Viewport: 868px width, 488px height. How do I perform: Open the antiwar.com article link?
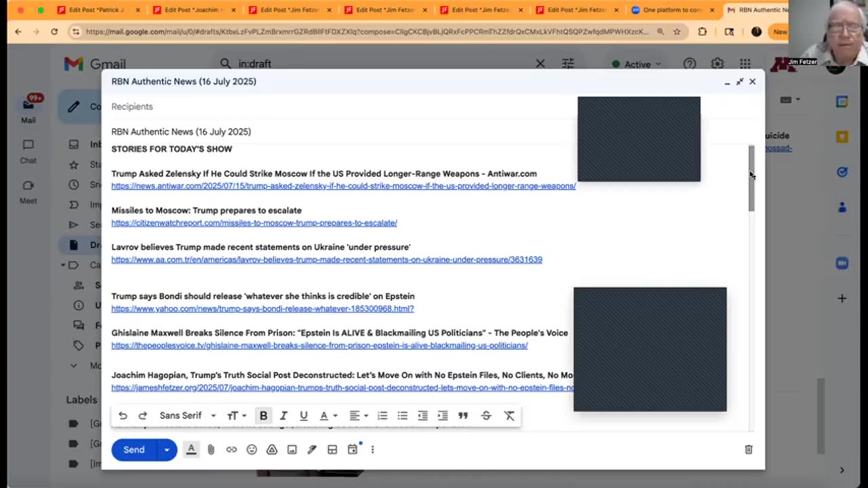click(x=343, y=186)
